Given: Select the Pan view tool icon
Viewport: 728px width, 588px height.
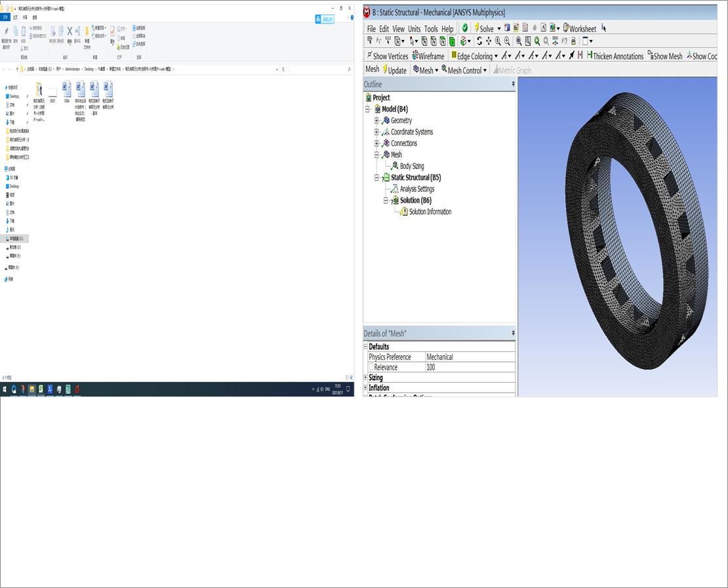Looking at the screenshot, I should pyautogui.click(x=489, y=41).
